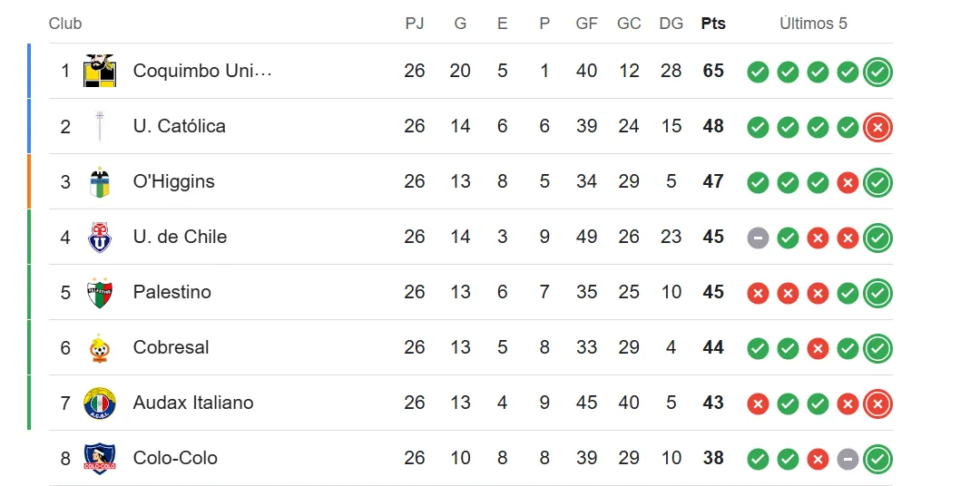980x486 pixels.
Task: Click the O'Higgins club crest
Action: 100,182
